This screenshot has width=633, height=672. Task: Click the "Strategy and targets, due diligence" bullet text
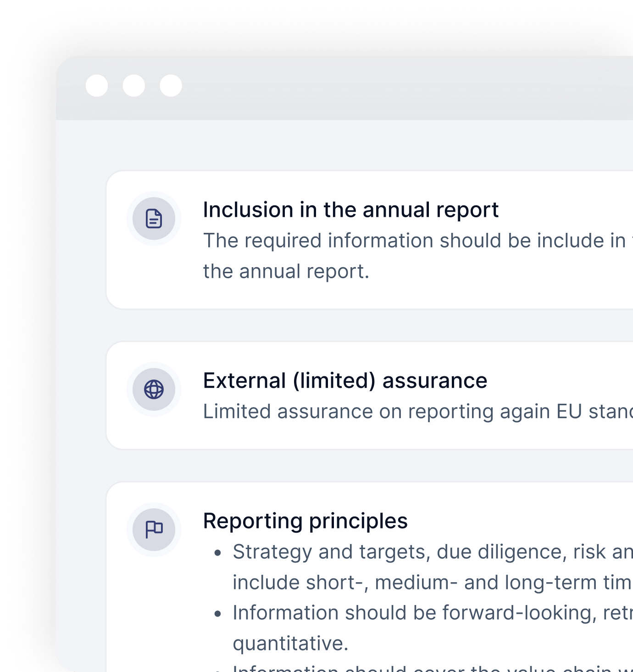pos(432,552)
